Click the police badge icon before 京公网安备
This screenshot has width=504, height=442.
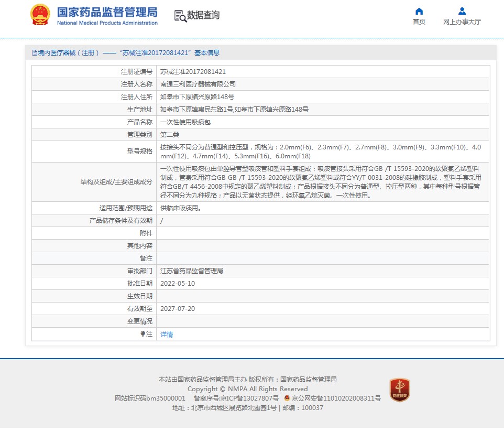click(287, 398)
